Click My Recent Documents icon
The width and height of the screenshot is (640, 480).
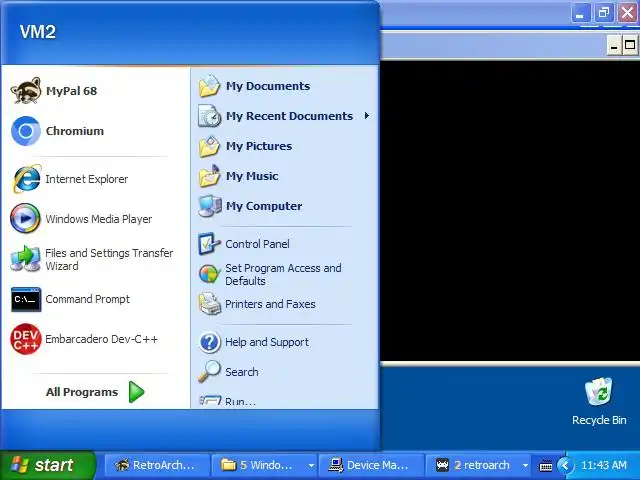(209, 116)
